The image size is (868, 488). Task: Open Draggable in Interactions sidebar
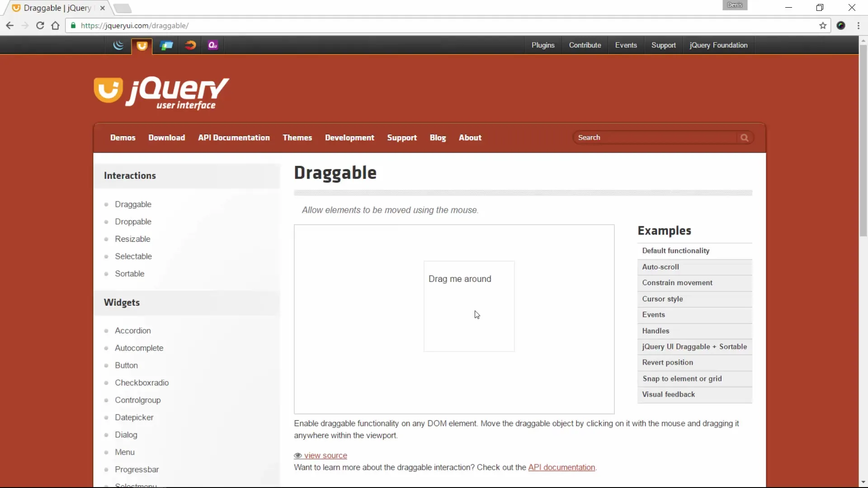[133, 204]
